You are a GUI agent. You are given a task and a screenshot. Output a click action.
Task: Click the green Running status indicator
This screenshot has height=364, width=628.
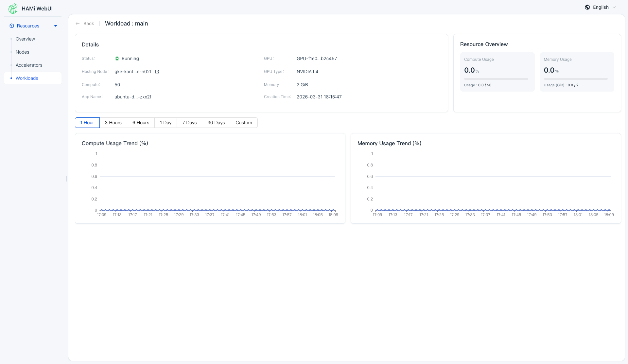[x=117, y=58]
